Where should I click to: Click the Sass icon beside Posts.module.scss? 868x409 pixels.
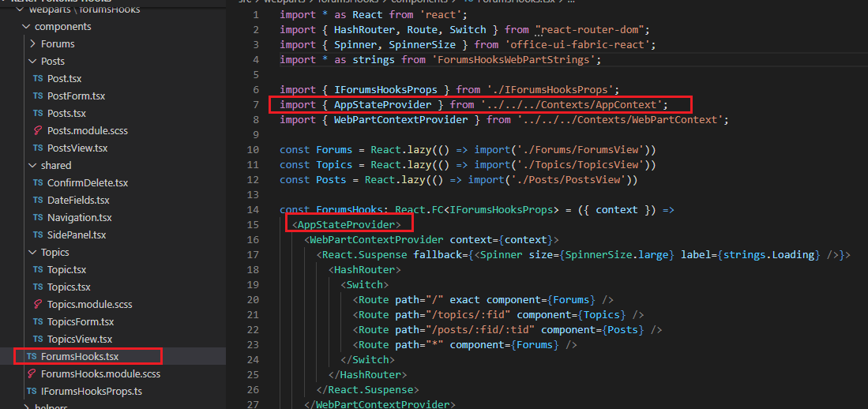point(38,130)
